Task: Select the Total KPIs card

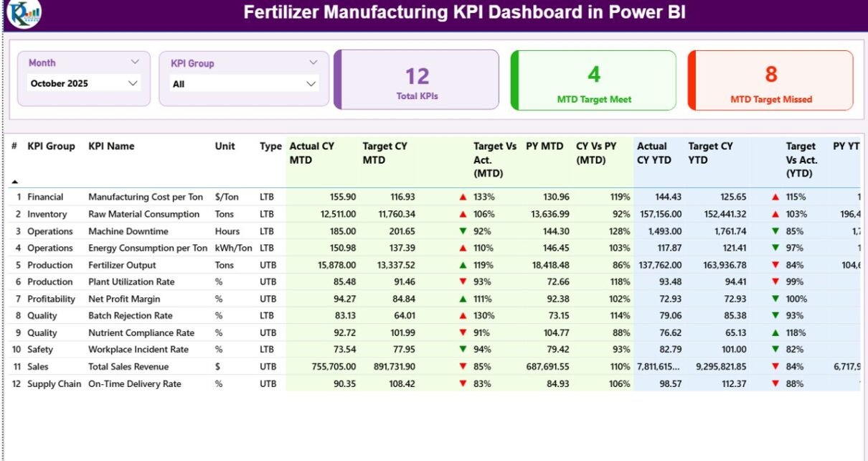Action: (417, 80)
